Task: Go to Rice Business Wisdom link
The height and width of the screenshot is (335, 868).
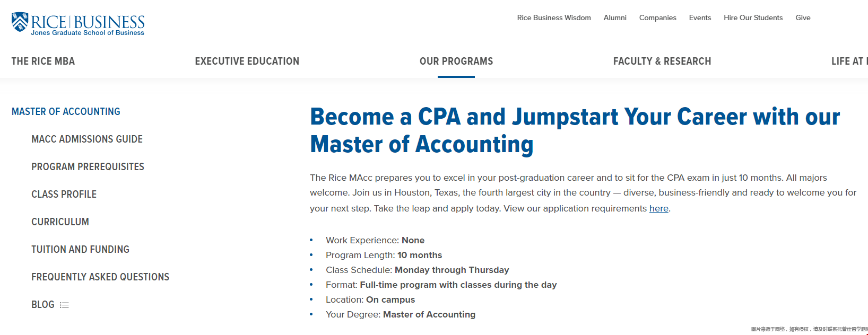Action: [554, 17]
